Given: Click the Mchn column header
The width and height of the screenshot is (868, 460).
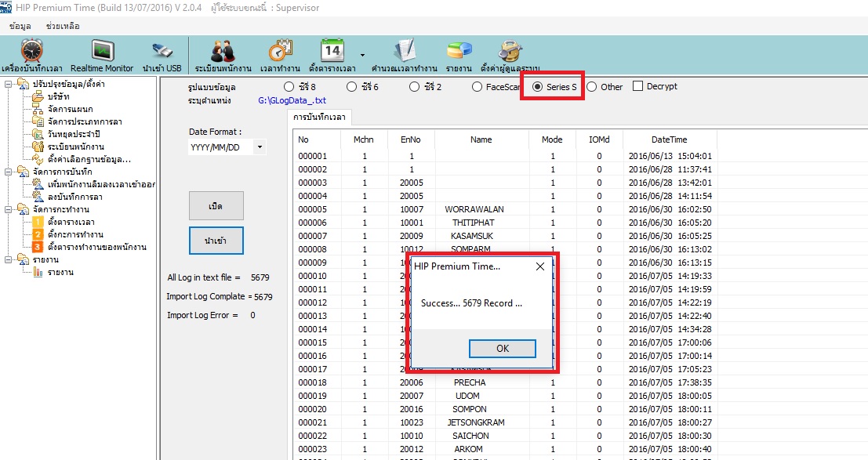Looking at the screenshot, I should (x=364, y=139).
